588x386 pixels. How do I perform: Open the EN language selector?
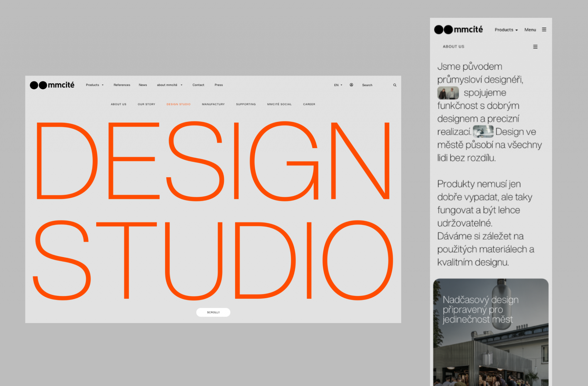pos(338,85)
